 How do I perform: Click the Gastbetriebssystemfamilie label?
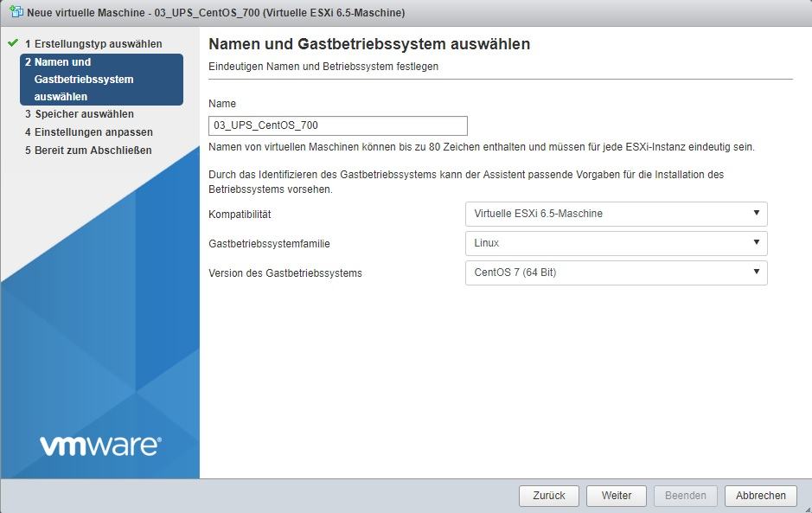coord(269,244)
